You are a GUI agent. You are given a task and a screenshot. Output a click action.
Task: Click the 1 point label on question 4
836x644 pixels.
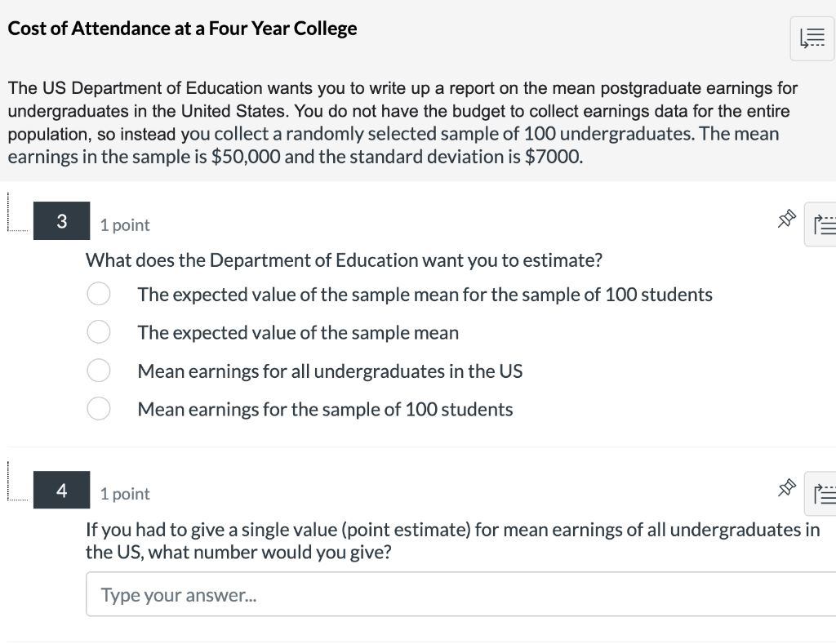(124, 493)
